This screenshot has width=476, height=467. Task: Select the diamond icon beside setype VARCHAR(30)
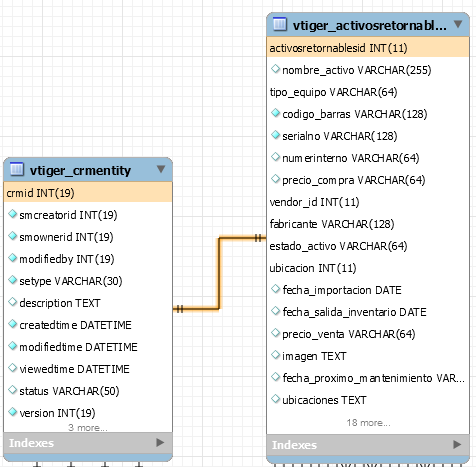[x=13, y=280]
